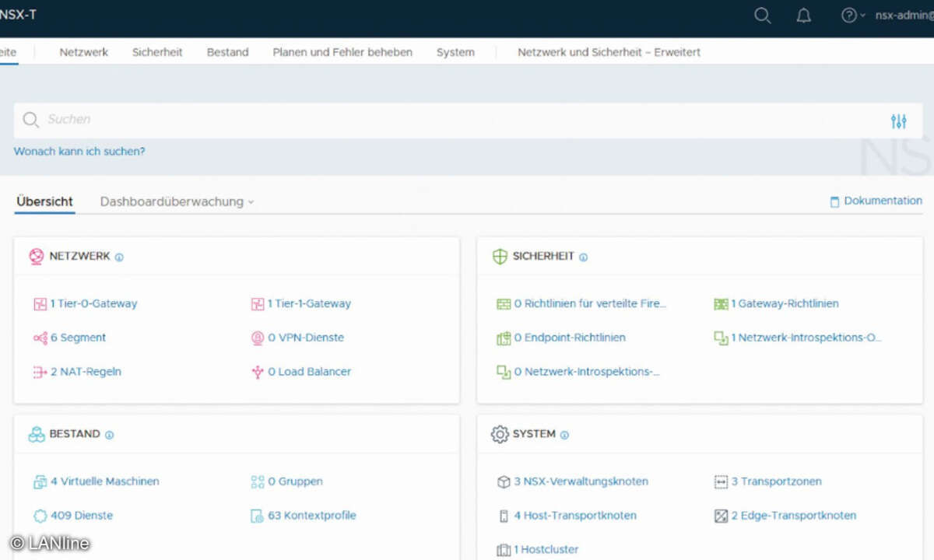Screen dimensions: 934x560
Task: Click the Dienste gear icon
Action: click(x=40, y=516)
